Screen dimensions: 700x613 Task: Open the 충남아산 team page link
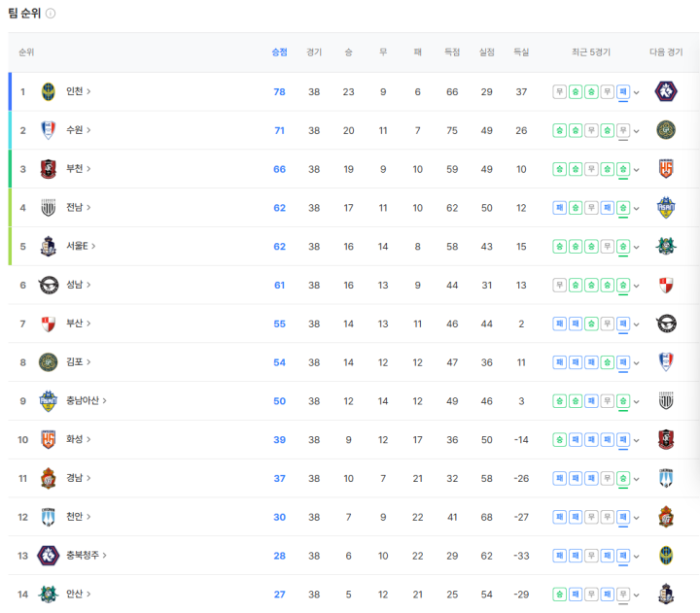tap(87, 401)
